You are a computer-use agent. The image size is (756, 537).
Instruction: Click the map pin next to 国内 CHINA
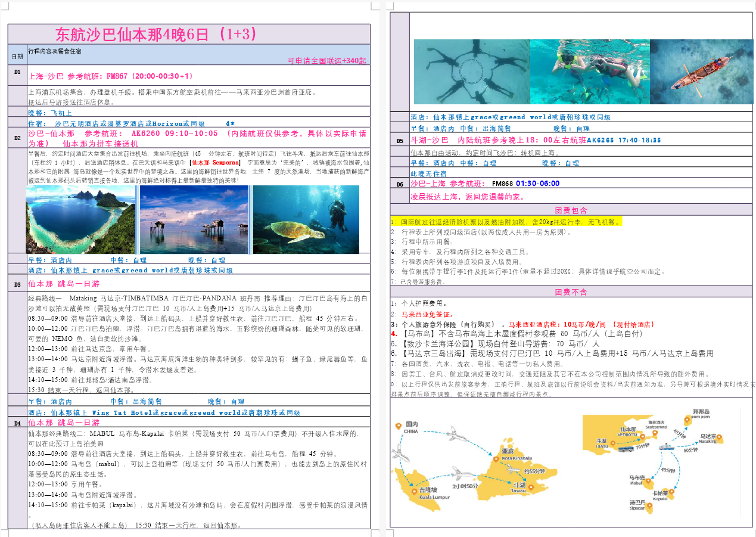(399, 427)
